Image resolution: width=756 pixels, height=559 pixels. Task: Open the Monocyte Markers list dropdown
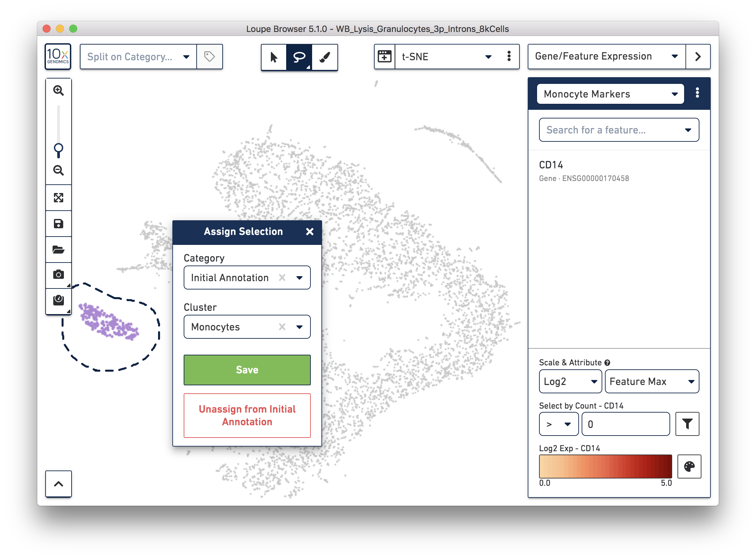tap(611, 94)
